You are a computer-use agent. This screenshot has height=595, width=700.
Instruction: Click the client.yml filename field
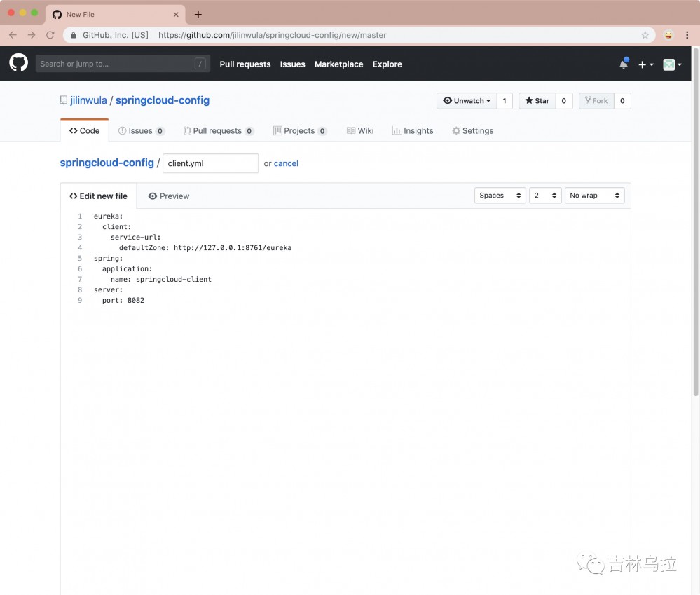tap(210, 163)
